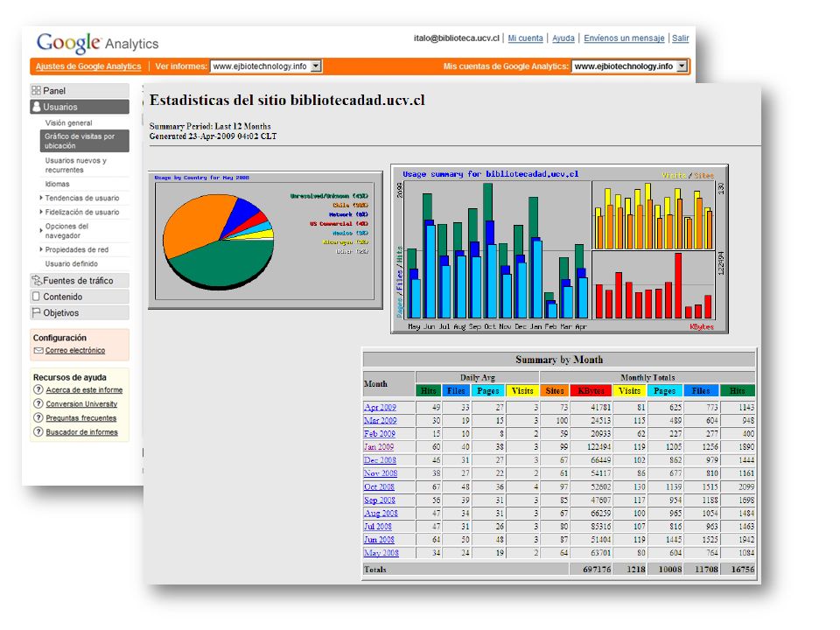Click the Fuentes de tráfico icon
Image resolution: width=840 pixels, height=630 pixels.
click(37, 280)
